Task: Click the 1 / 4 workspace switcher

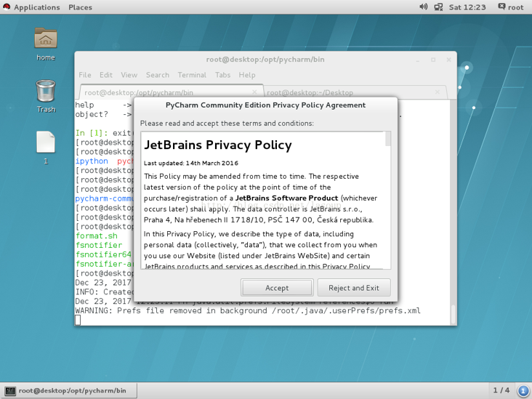Action: coord(501,390)
